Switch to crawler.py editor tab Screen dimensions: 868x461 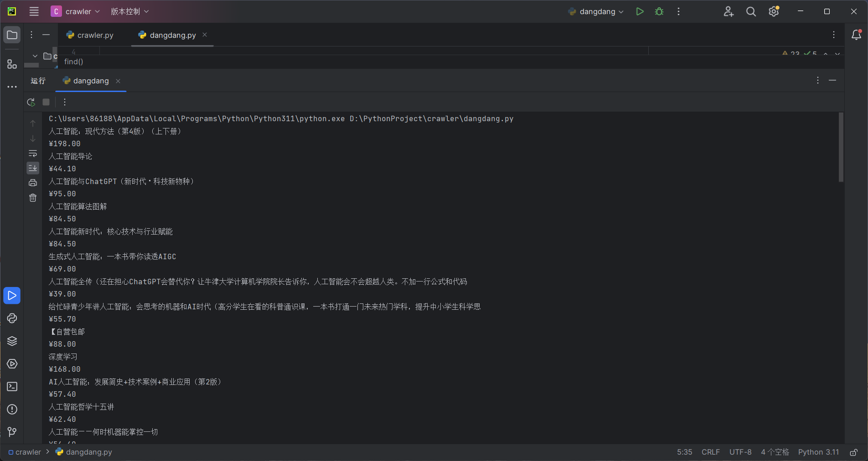[x=90, y=35]
